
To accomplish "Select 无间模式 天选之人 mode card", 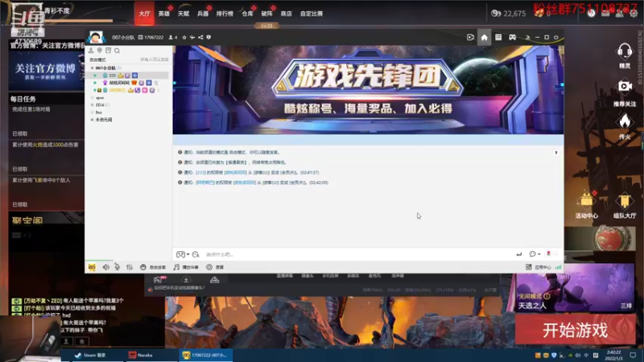I will (575, 289).
